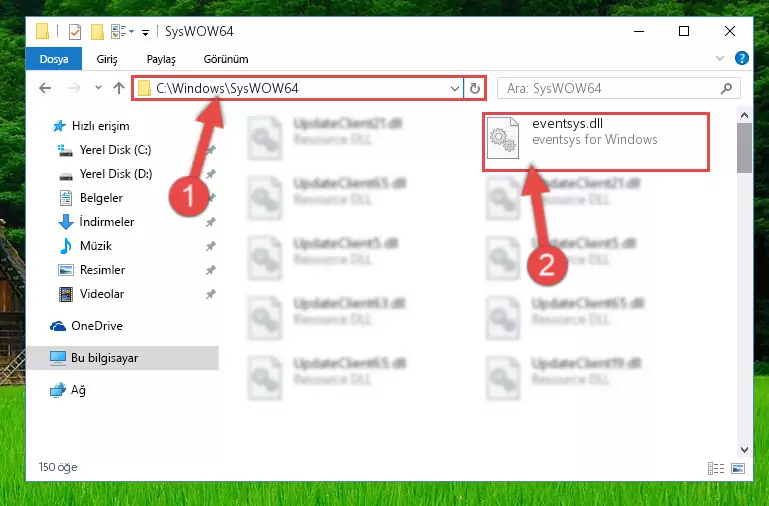Expand the ribbon with the chevron
The width and height of the screenshot is (769, 506).
[x=719, y=58]
